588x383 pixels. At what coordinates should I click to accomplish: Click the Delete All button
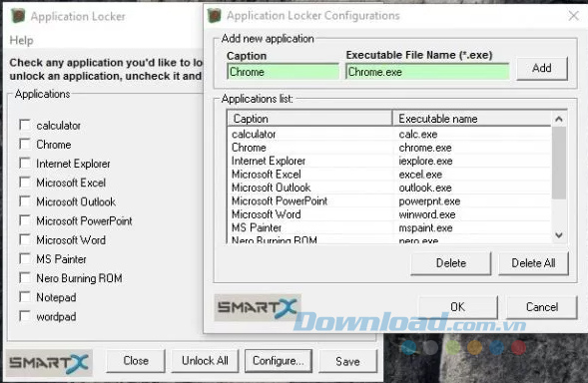pyautogui.click(x=533, y=263)
